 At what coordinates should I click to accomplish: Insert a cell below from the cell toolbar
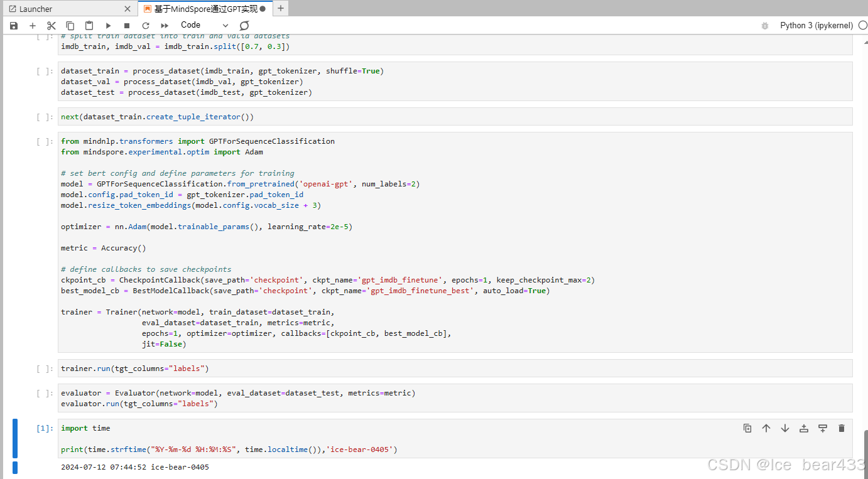point(823,428)
